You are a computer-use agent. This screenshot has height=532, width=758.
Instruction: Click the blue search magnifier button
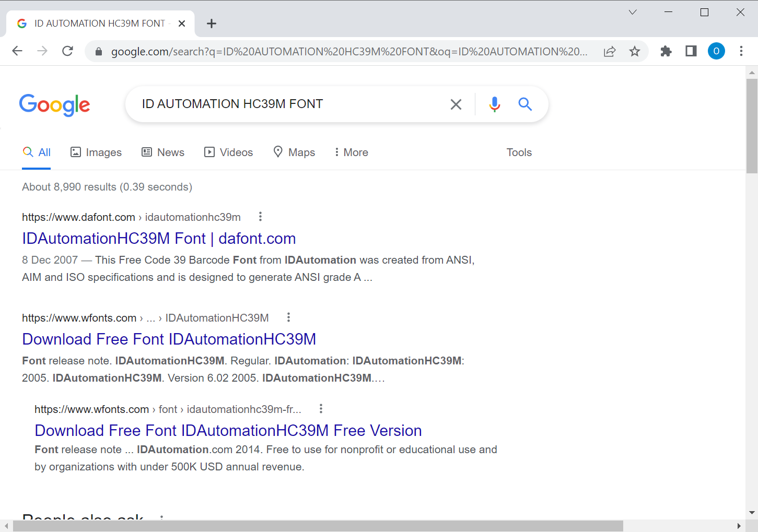[525, 104]
